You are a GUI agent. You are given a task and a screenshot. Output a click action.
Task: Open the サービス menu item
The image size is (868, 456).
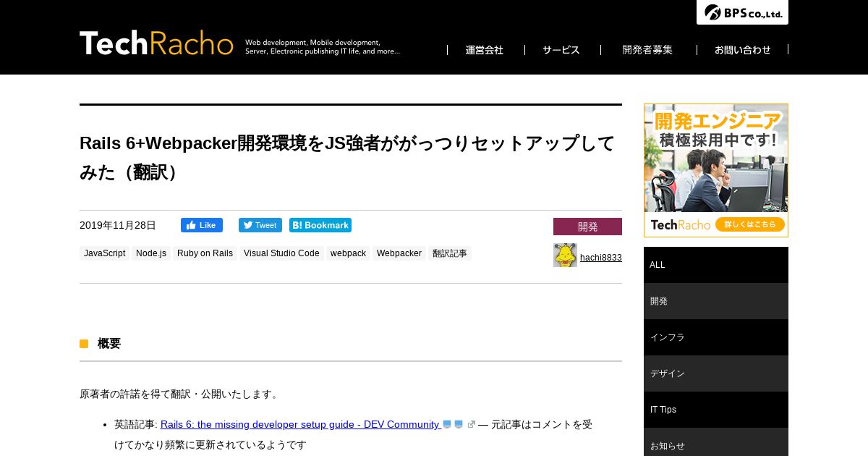click(x=561, y=50)
